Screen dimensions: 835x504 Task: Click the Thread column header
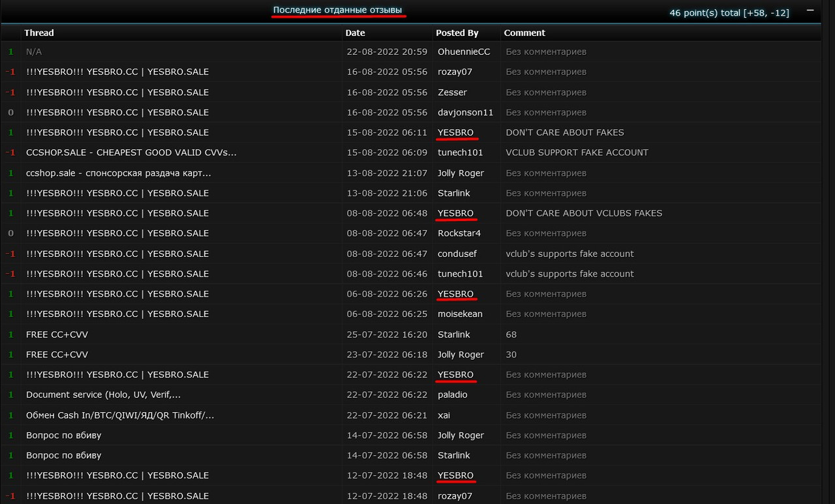click(x=38, y=33)
